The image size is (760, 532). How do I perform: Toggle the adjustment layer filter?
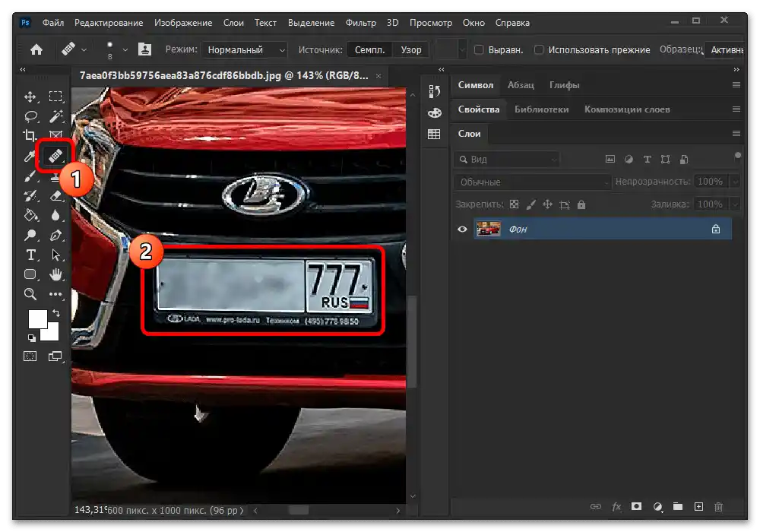tap(629, 160)
